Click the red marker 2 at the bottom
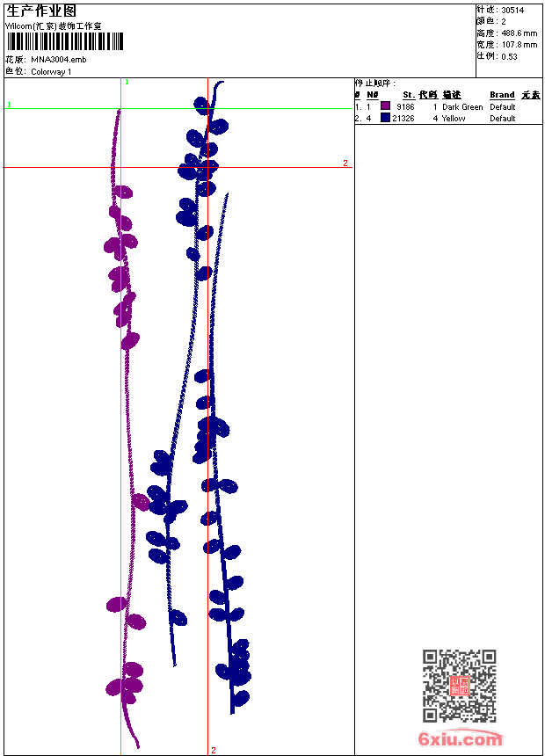Screen dimensions: 545x756 pos(214,750)
